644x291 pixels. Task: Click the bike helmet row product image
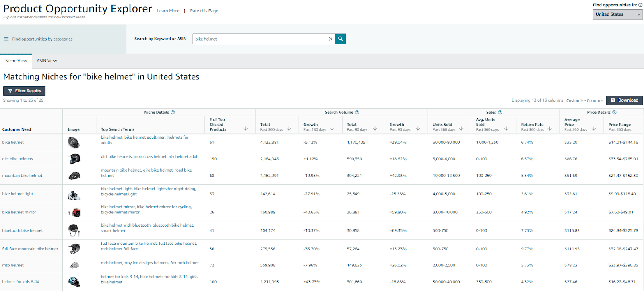coord(74,143)
